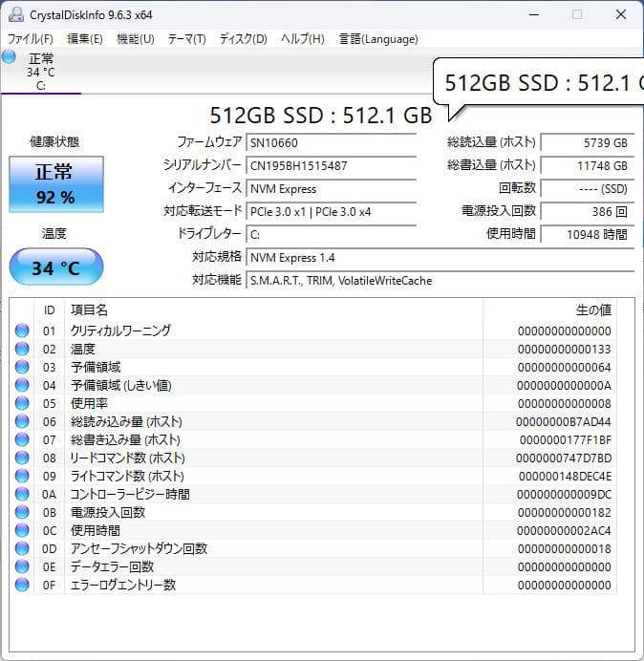644x661 pixels.
Task: Click the interface field NVM Express
Action: (331, 189)
